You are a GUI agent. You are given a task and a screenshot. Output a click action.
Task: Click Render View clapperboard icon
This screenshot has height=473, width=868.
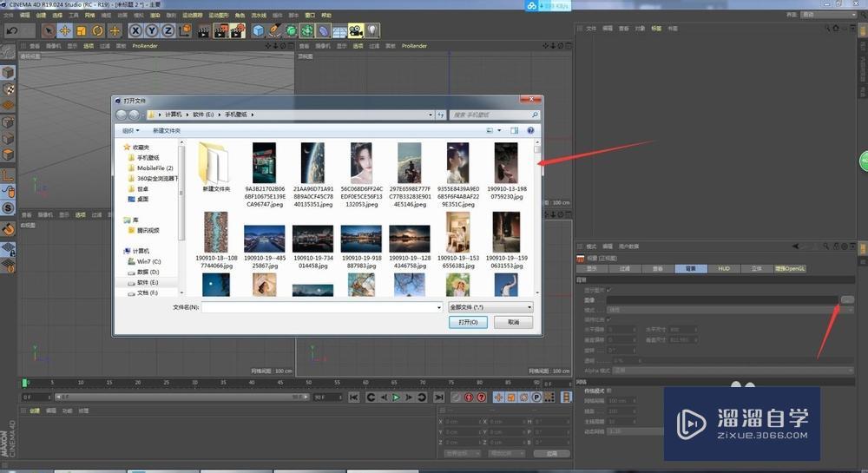204,30
